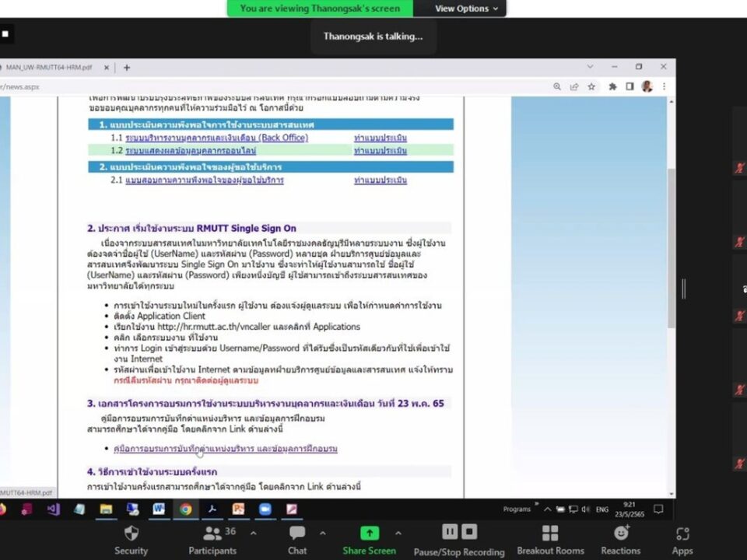Image resolution: width=747 pixels, height=560 pixels.
Task: Expand the Share Screen options arrow
Action: click(398, 533)
